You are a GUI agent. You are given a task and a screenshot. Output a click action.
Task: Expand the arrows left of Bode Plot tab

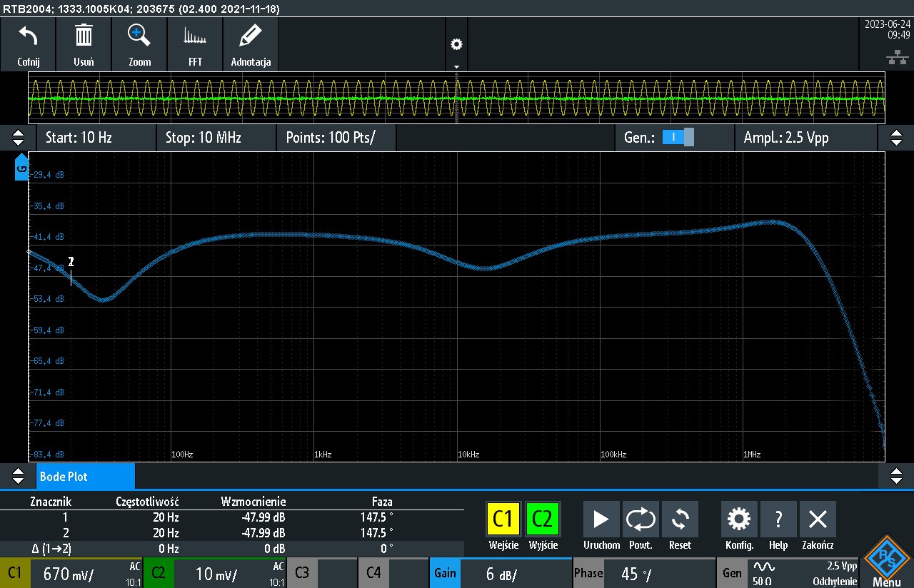click(x=18, y=475)
